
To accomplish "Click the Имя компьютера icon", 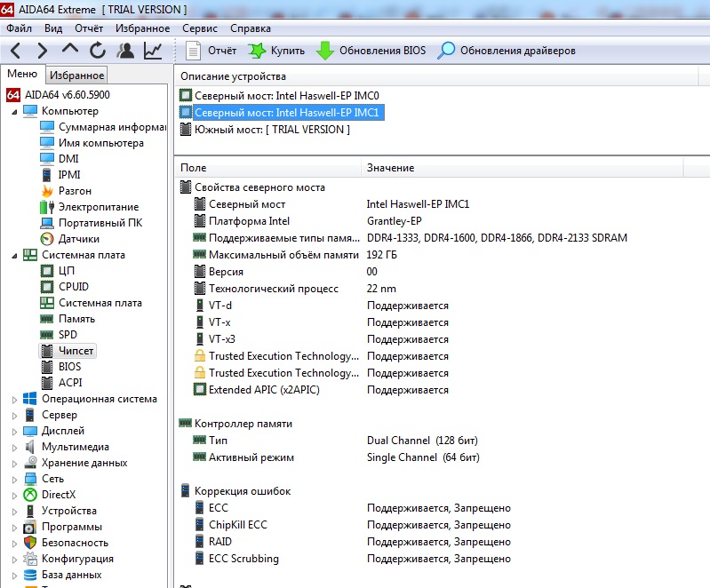I will tap(46, 143).
